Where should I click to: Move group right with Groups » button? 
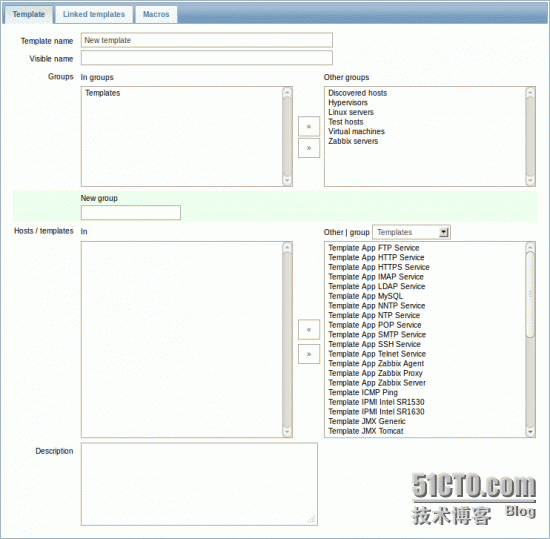309,148
